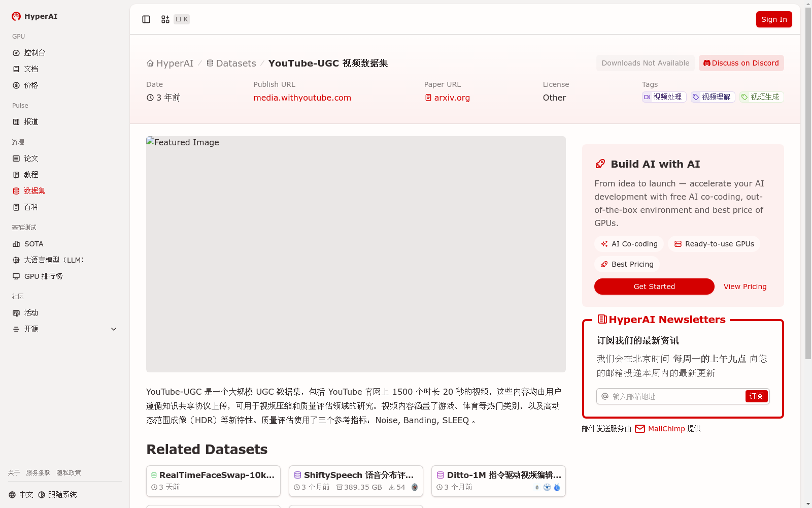Click Discuss on Discord button
This screenshot has height=508, width=812.
pyautogui.click(x=741, y=63)
